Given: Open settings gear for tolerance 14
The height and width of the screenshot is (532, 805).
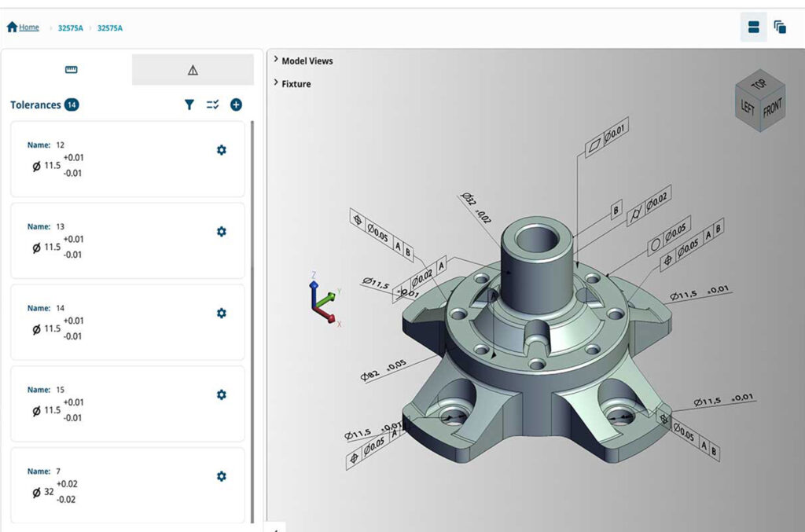Looking at the screenshot, I should click(x=221, y=314).
